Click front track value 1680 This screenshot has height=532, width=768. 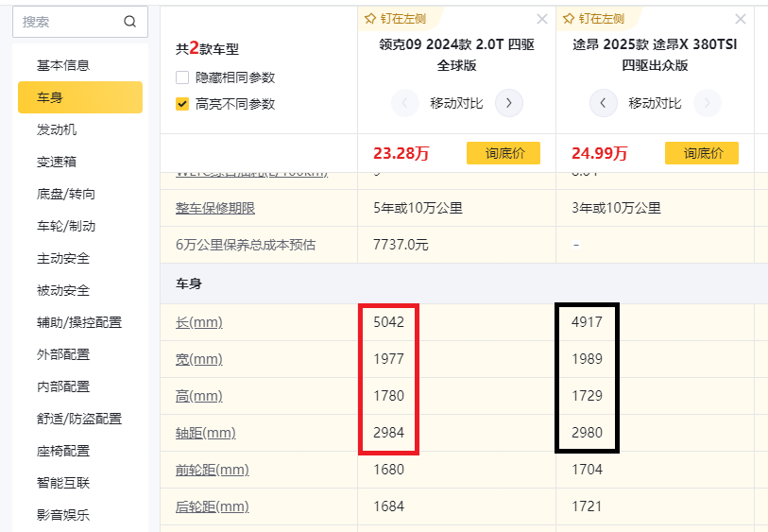coord(389,470)
